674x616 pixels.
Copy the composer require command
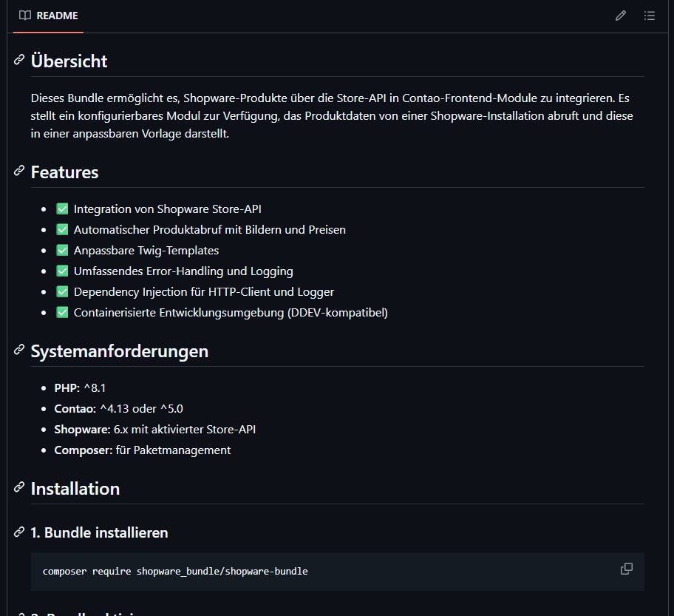(x=626, y=569)
